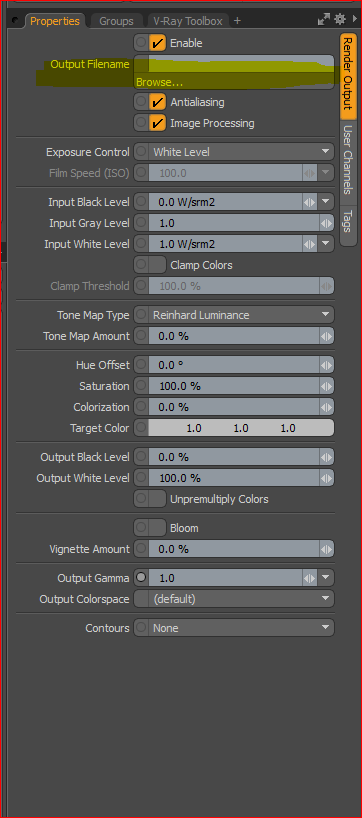Click the Output White Level field
The height and width of the screenshot is (818, 362).
(234, 478)
